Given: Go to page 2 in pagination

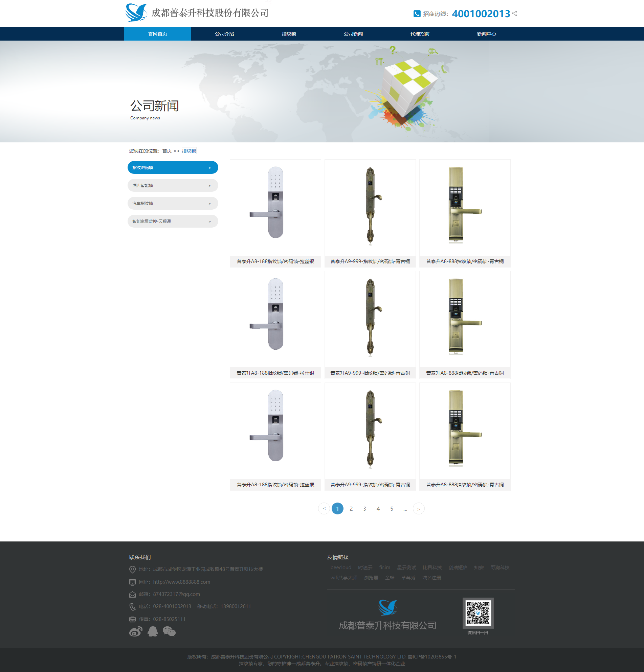Looking at the screenshot, I should 351,508.
